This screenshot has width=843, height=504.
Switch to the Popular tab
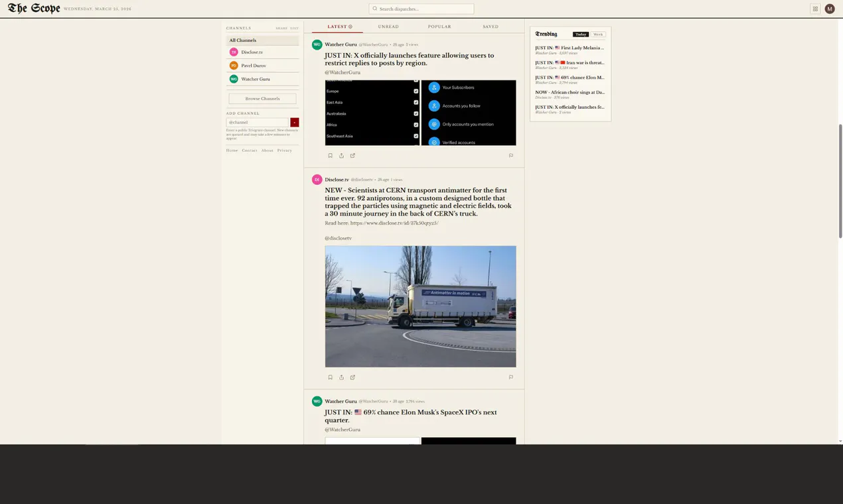click(439, 27)
